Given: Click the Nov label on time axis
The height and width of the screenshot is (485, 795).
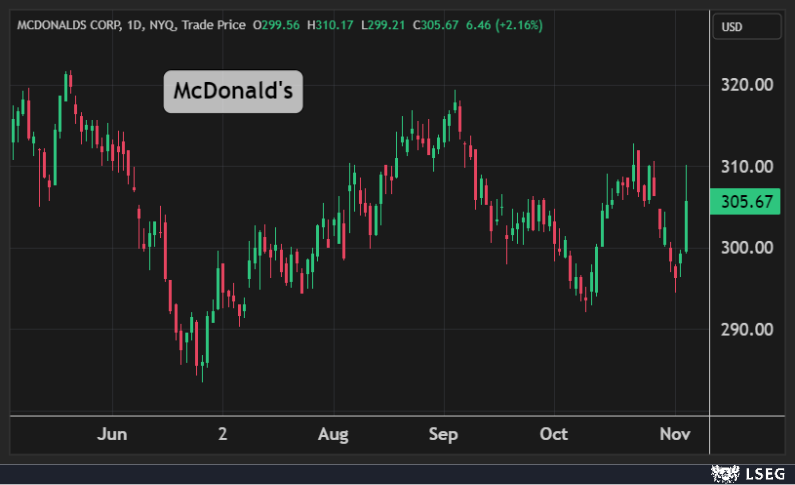Looking at the screenshot, I should (x=675, y=434).
